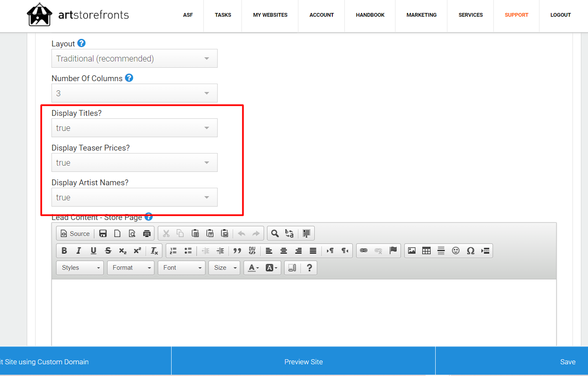Viewport: 588px width, 376px height.
Task: Click the Print editor icon
Action: pos(147,233)
